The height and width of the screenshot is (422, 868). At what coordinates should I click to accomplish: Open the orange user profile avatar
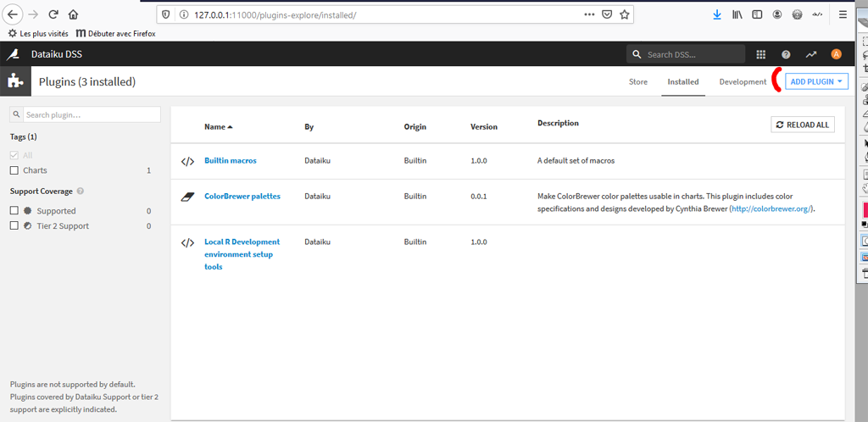(x=836, y=54)
